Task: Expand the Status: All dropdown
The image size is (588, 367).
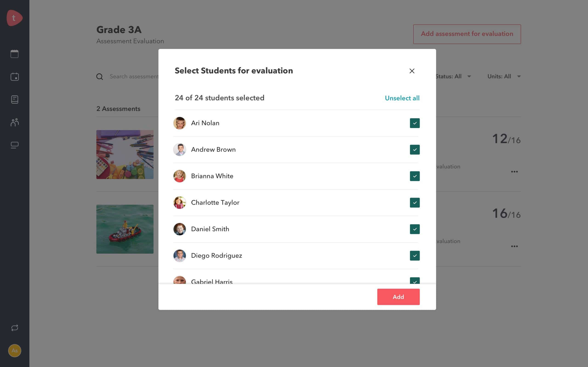Action: [x=453, y=76]
